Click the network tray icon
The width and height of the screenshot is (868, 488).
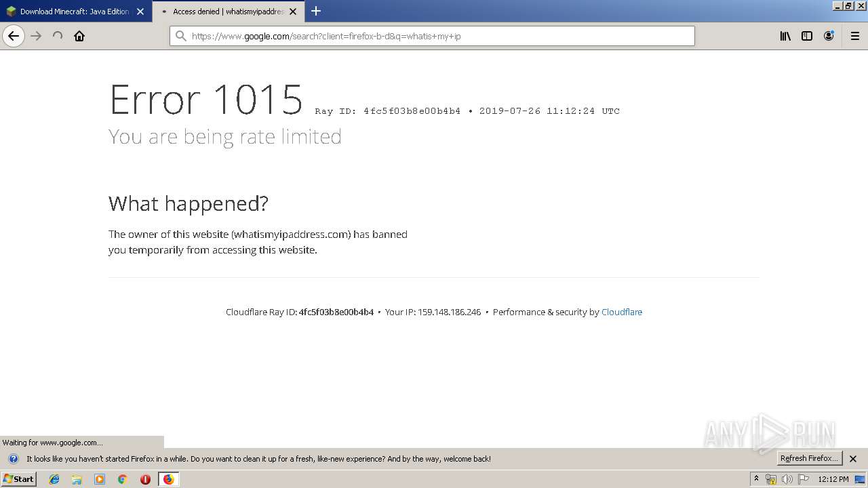(x=771, y=479)
